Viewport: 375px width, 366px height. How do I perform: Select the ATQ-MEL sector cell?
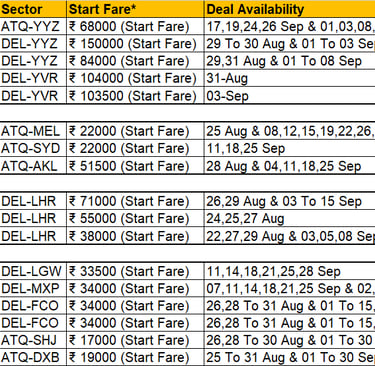(33, 131)
